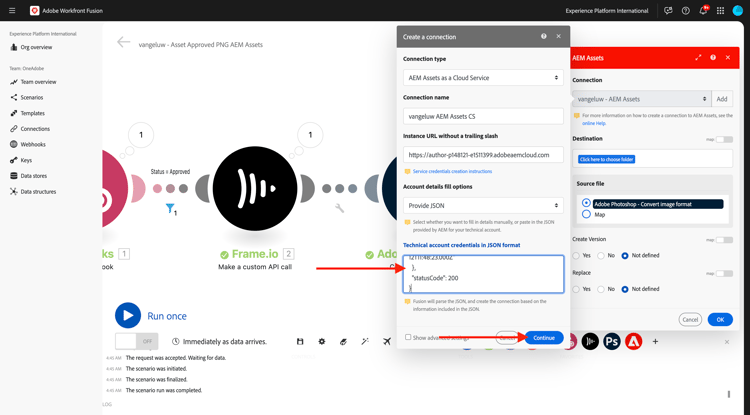Toggle the scheduling OFF switch

click(137, 341)
